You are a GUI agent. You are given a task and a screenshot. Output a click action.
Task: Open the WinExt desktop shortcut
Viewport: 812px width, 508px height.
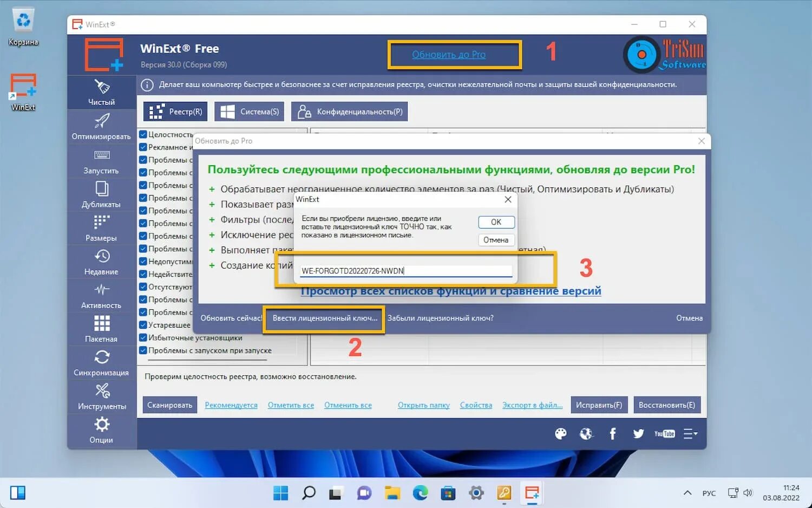pos(23,92)
